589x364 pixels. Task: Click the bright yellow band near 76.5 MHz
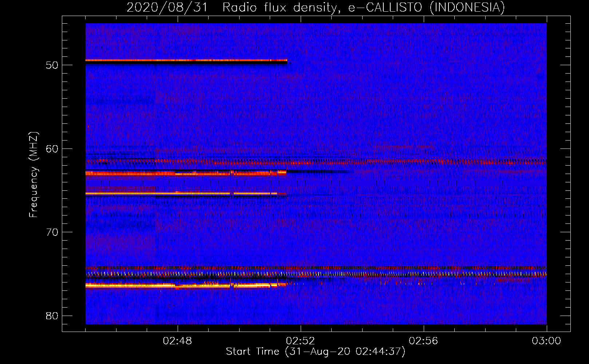coord(186,286)
